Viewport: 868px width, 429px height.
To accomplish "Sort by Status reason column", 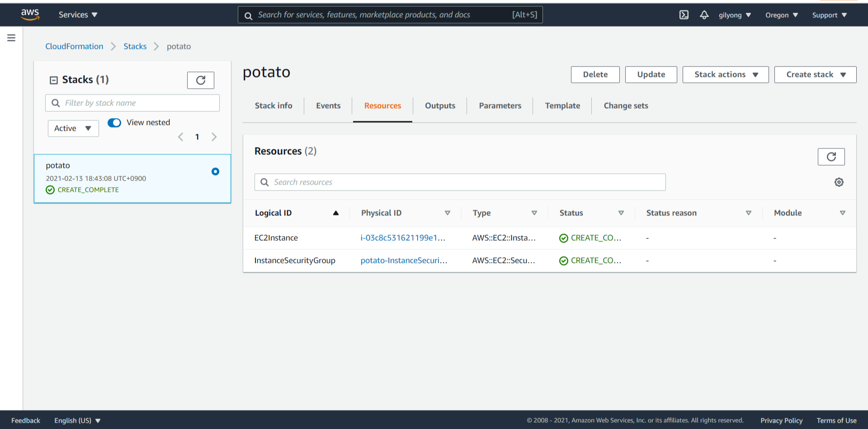I will (x=749, y=213).
